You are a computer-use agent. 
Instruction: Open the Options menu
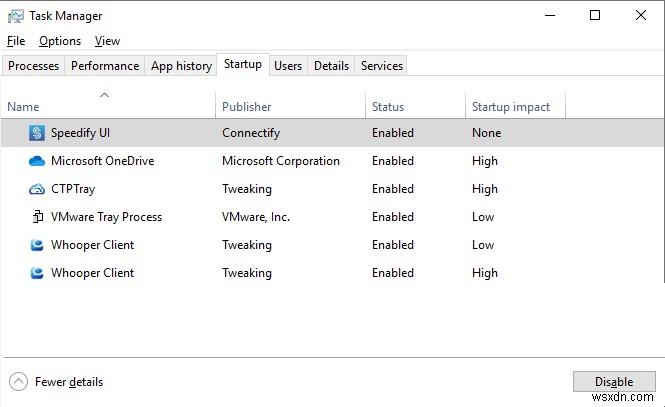point(60,41)
